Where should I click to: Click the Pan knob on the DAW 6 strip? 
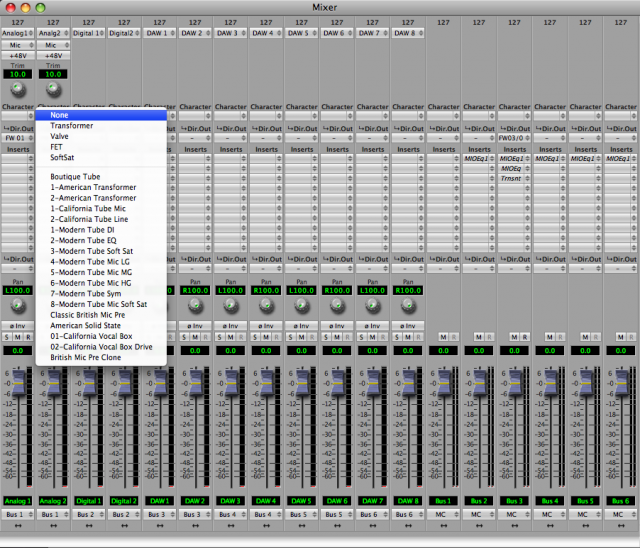pyautogui.click(x=337, y=305)
